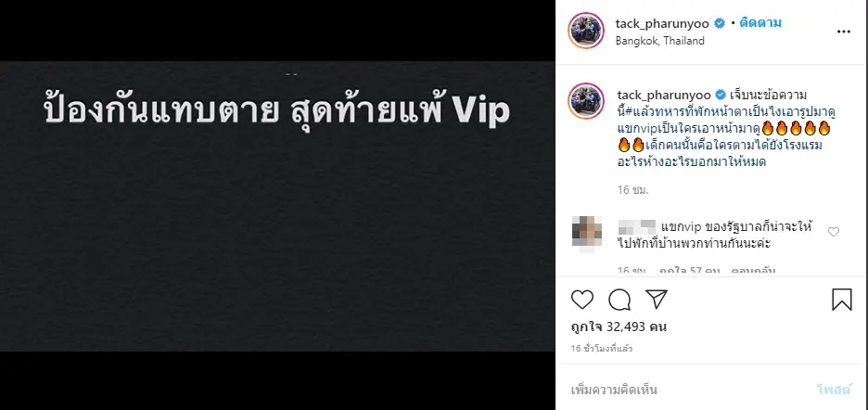
Task: Submit the comment with the โพสต์ button
Action: [834, 390]
